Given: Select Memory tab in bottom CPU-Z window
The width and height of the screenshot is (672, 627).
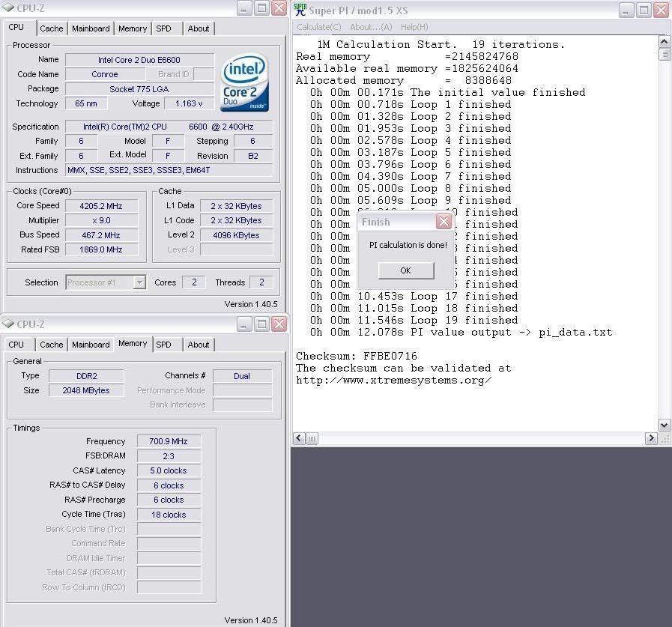Looking at the screenshot, I should pos(133,343).
